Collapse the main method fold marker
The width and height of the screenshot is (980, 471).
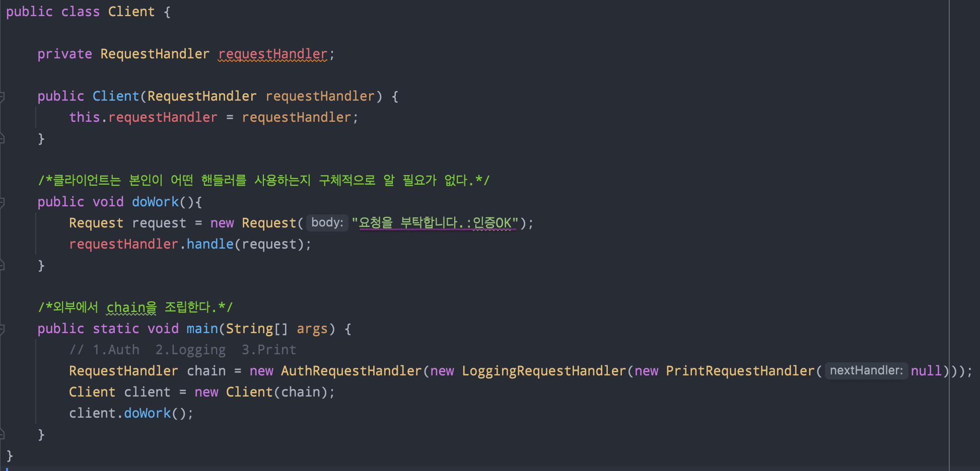coord(3,329)
